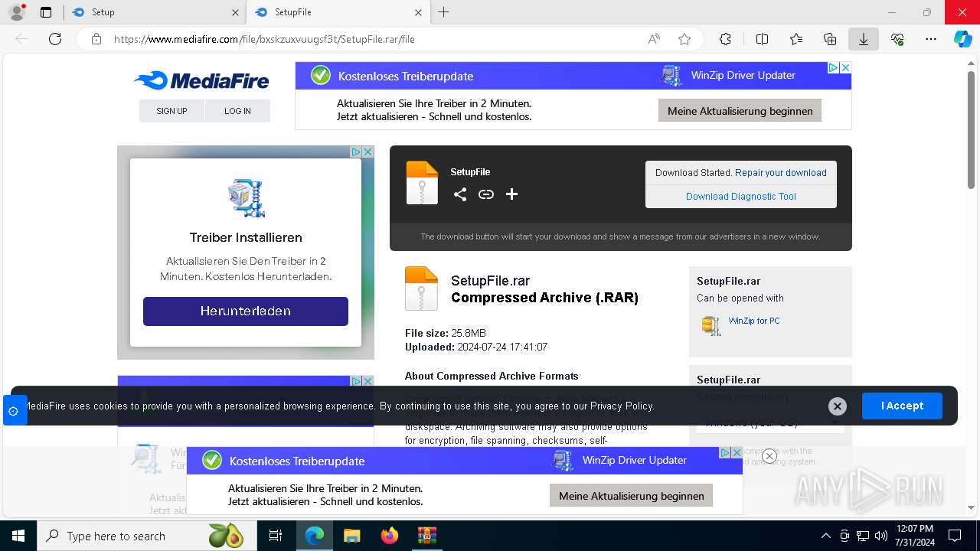Image resolution: width=980 pixels, height=551 pixels.
Task: Click the Repair your download link
Action: [781, 173]
